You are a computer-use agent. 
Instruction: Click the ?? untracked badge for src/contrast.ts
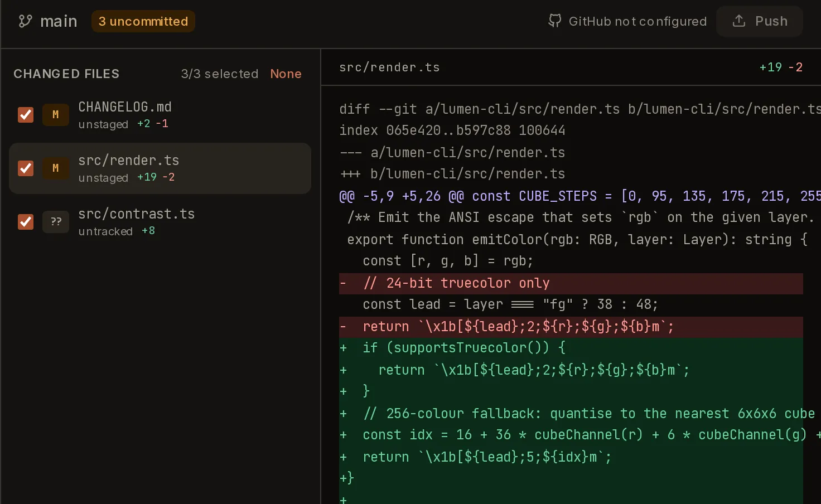tap(56, 222)
